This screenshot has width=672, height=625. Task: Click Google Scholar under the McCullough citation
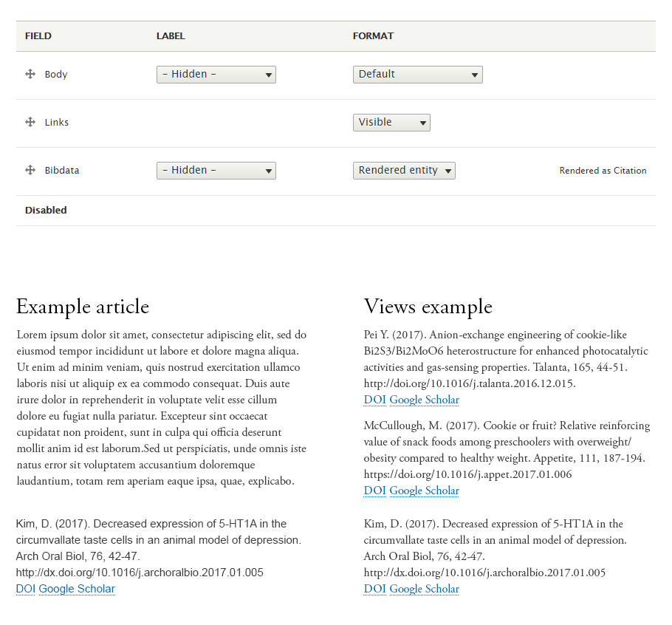(424, 491)
